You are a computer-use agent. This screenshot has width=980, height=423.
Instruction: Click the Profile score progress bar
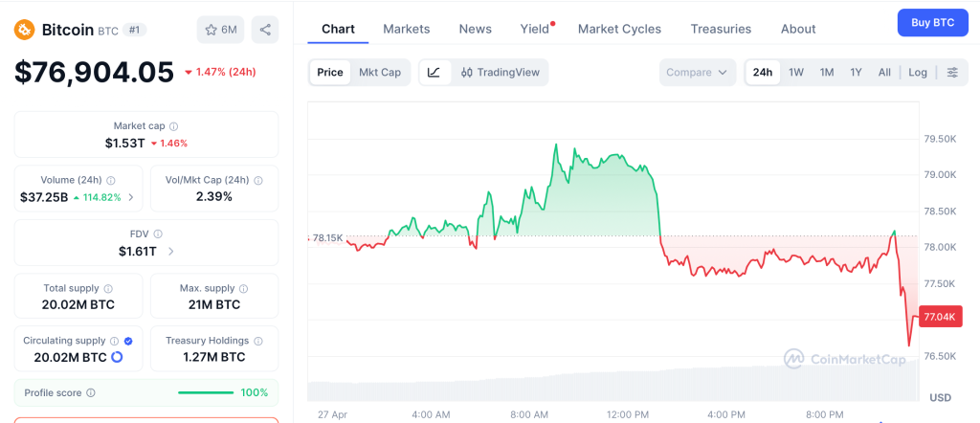tap(205, 392)
